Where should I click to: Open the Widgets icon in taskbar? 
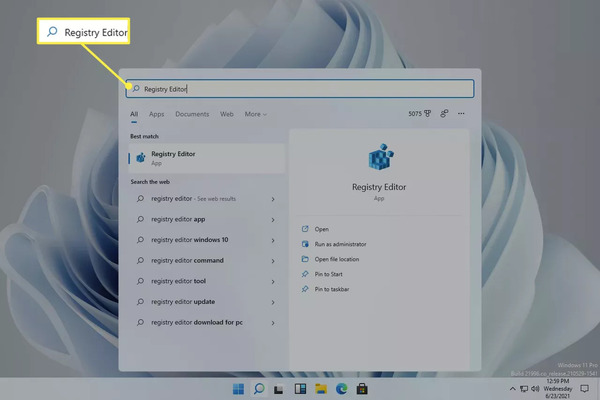[300, 389]
